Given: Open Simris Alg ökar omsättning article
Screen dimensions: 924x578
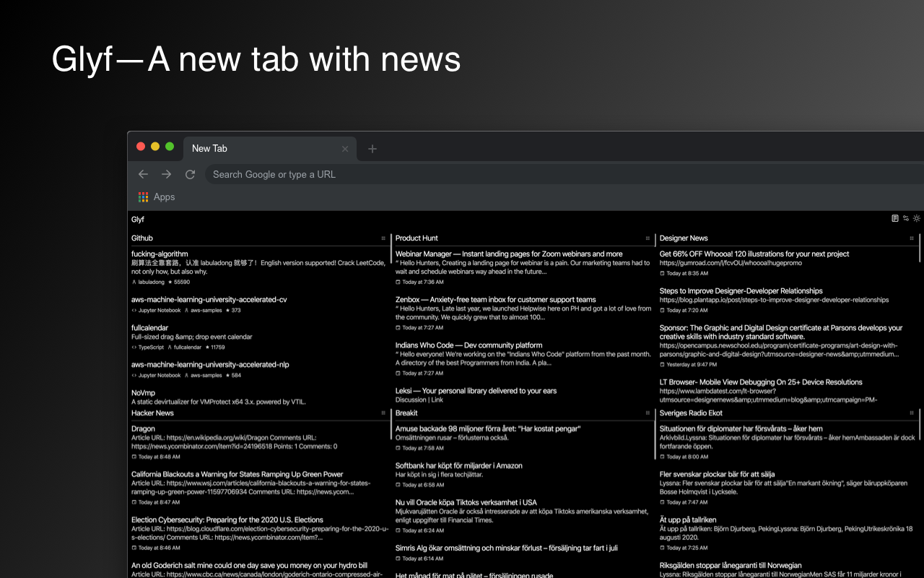Looking at the screenshot, I should [507, 548].
